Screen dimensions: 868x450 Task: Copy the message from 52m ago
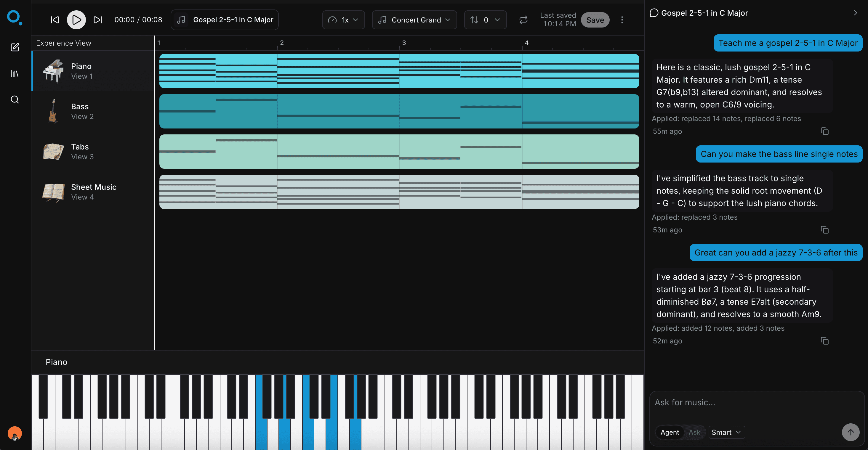[x=824, y=340]
